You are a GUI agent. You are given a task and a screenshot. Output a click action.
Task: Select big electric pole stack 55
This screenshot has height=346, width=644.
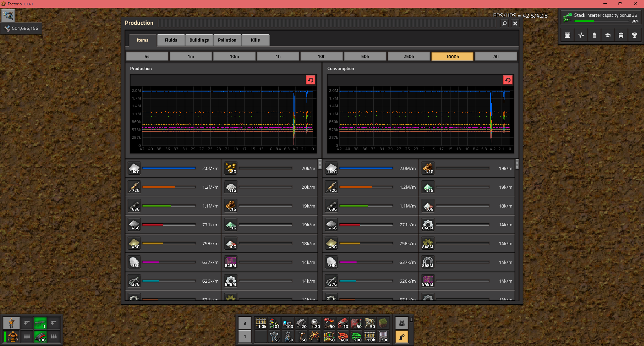tap(274, 337)
